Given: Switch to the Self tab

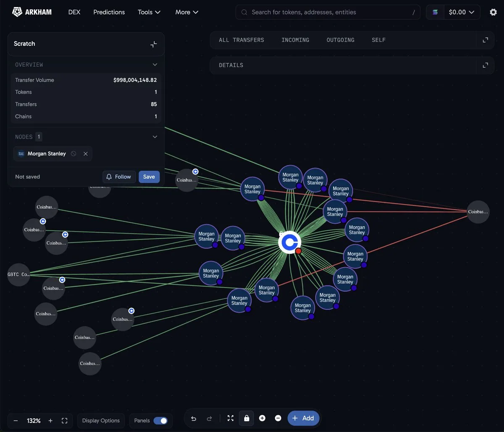Looking at the screenshot, I should (x=378, y=40).
